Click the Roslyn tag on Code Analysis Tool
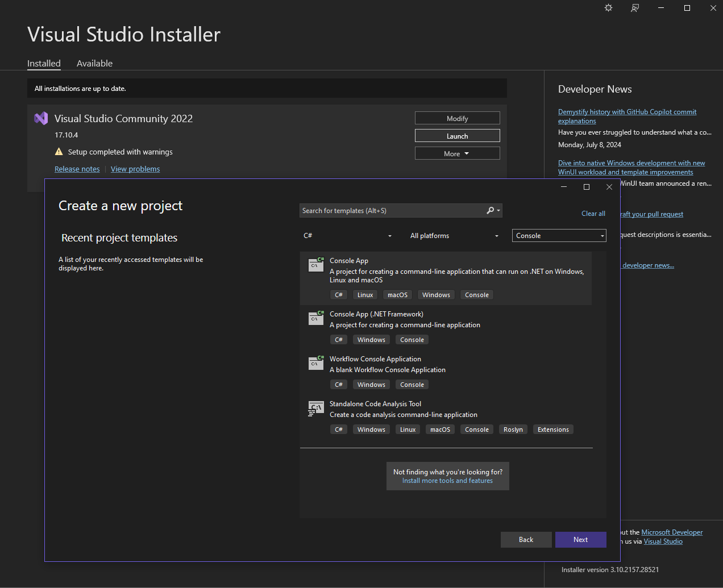 [x=513, y=429]
